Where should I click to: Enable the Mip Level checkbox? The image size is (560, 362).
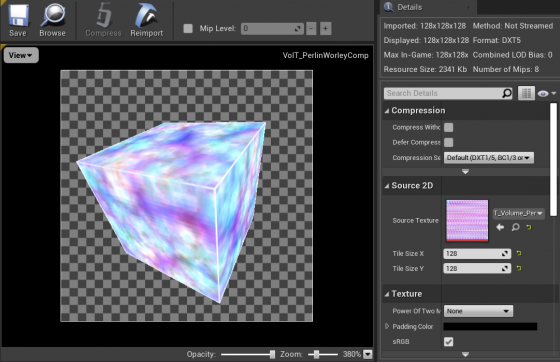click(188, 29)
